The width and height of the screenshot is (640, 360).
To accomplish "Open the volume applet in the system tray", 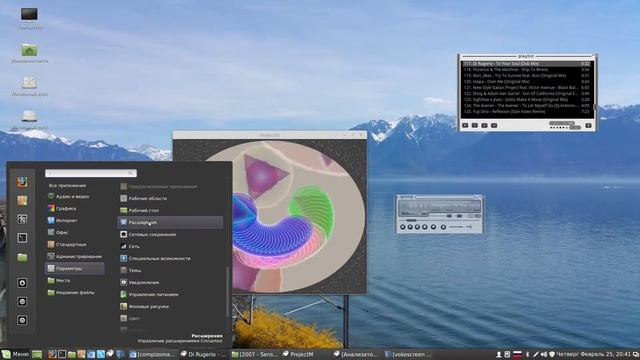I will [544, 354].
